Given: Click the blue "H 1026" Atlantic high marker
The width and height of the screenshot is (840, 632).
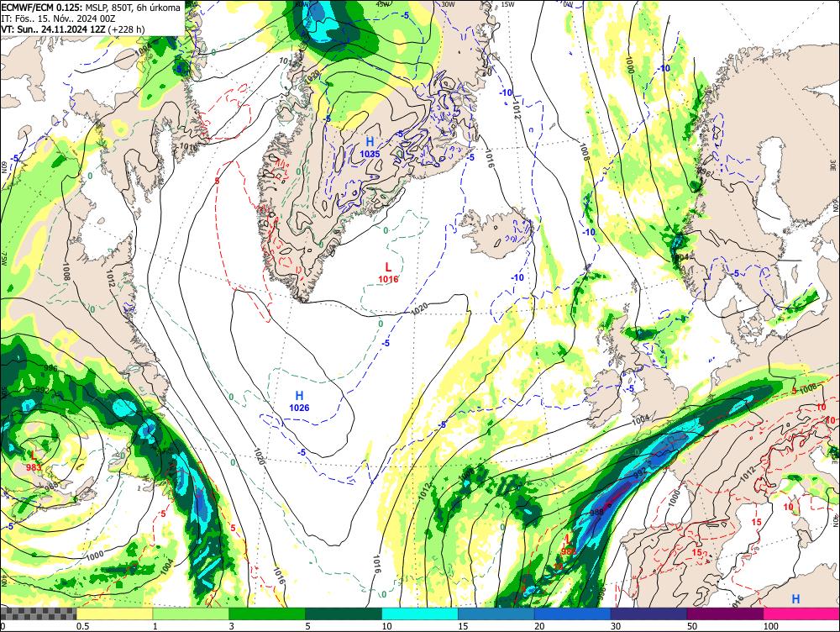Looking at the screenshot, I should (x=300, y=401).
